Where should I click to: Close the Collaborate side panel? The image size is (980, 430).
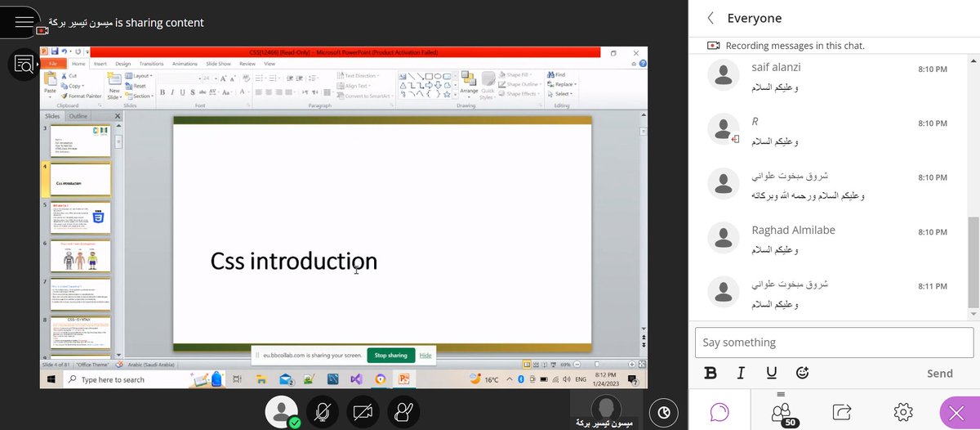pyautogui.click(x=957, y=413)
